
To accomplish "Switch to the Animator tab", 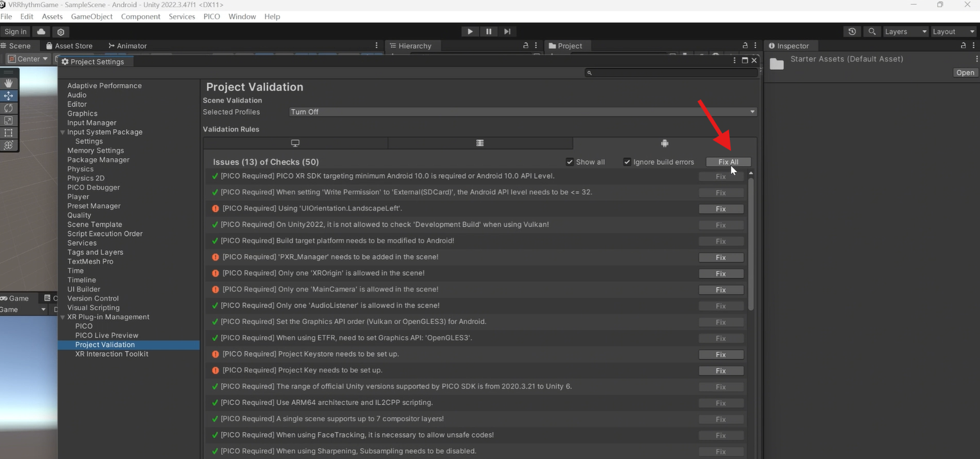I will 128,46.
